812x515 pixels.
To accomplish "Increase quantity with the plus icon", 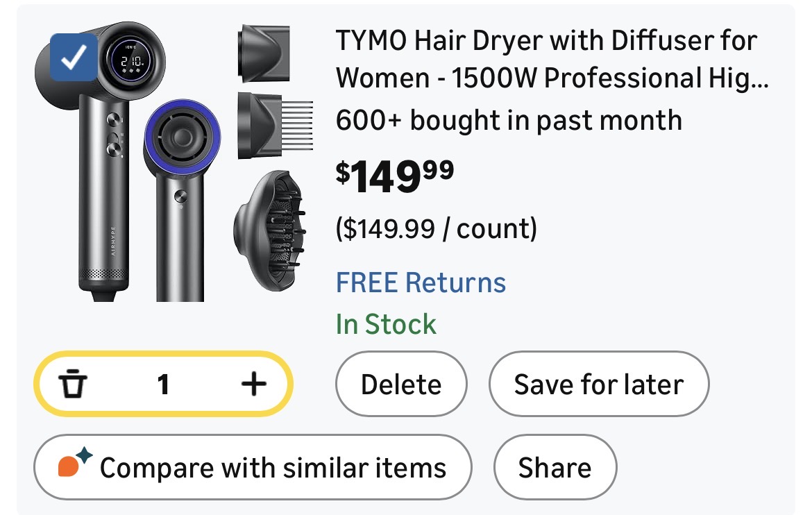I will click(253, 384).
